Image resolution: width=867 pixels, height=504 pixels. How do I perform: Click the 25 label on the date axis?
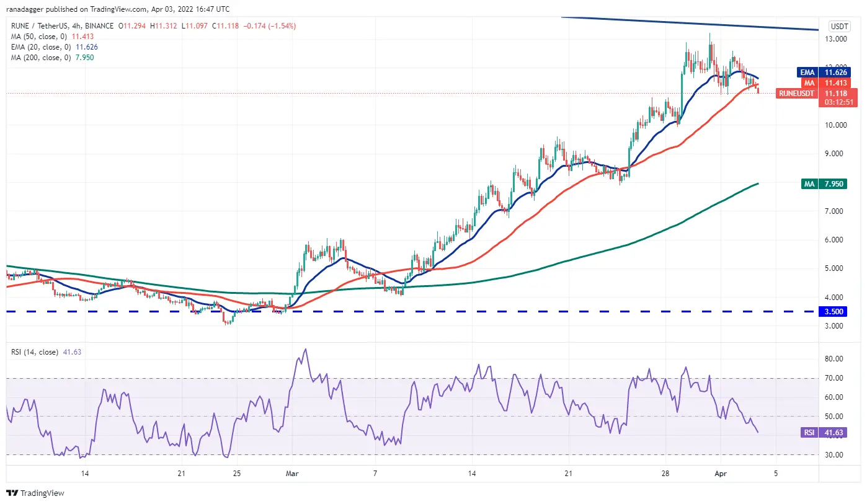coord(236,474)
